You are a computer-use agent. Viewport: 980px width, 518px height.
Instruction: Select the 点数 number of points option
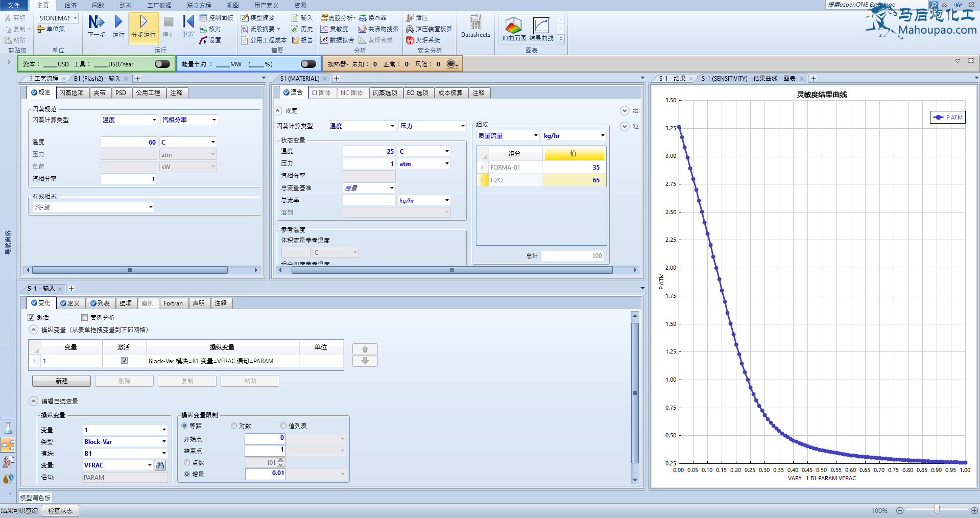(187, 462)
